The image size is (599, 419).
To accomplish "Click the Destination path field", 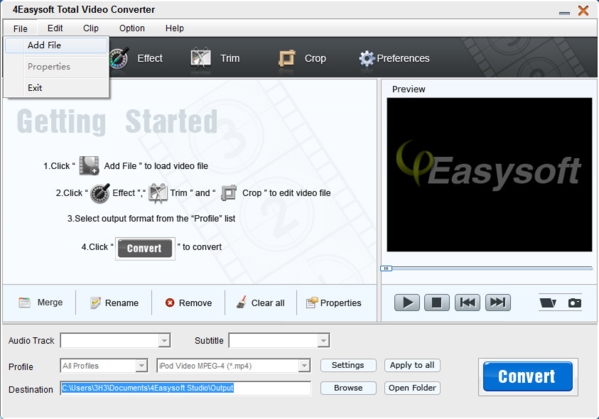I will (186, 388).
